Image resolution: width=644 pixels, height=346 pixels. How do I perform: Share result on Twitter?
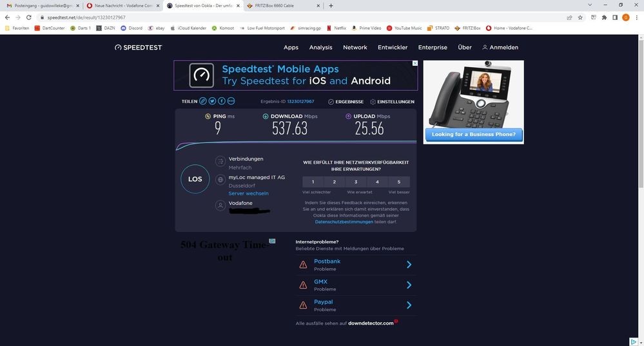tap(212, 101)
